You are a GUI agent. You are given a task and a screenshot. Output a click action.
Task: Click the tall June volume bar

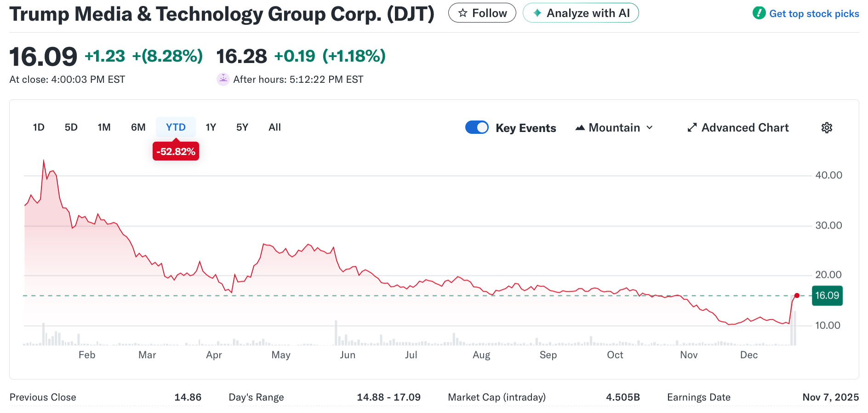336,333
